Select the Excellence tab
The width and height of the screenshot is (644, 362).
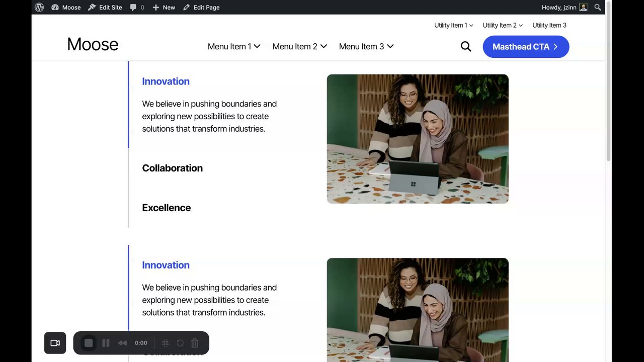point(166,208)
